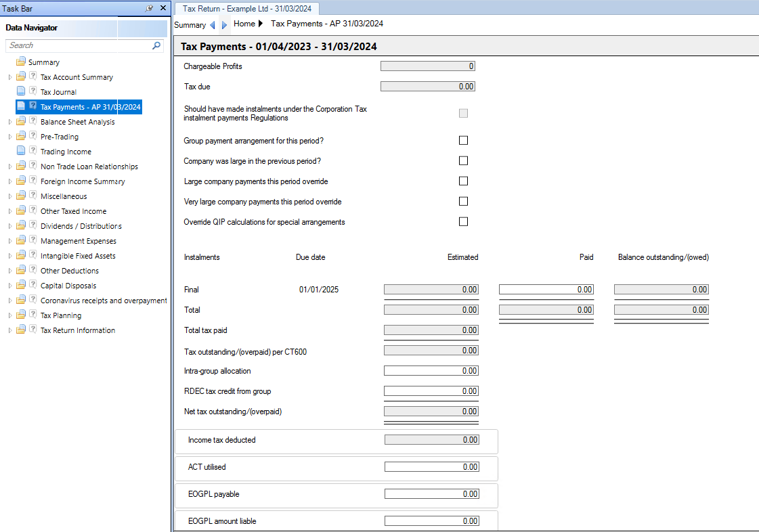Screen dimensions: 759x532
Task: Expand the Tax Return Information node
Action: (10, 330)
